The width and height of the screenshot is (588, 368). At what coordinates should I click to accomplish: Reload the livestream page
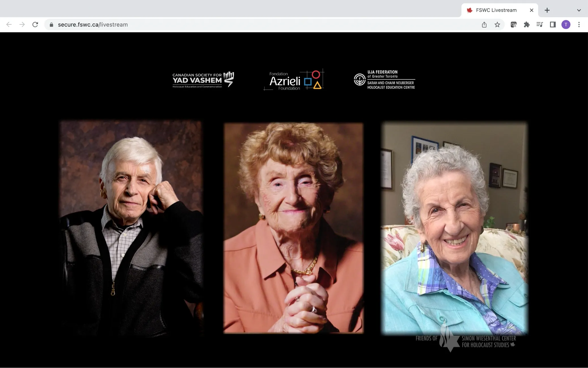point(35,25)
